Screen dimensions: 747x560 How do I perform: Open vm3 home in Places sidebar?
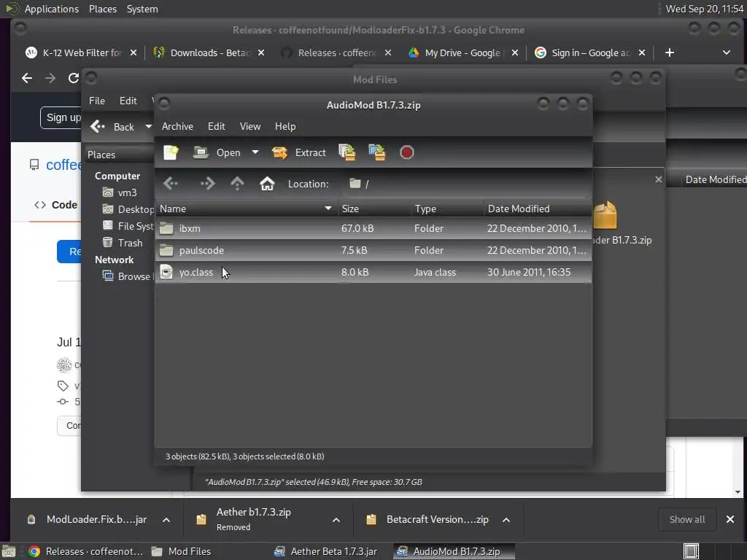[x=120, y=192]
